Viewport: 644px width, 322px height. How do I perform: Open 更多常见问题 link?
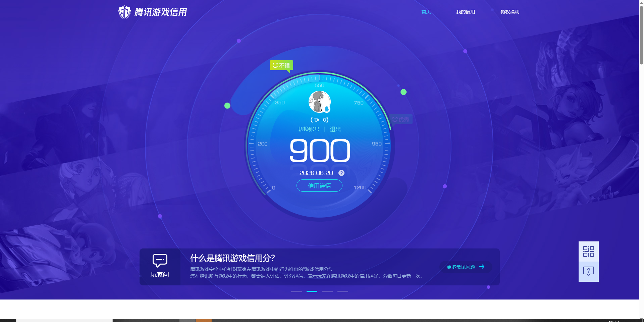pyautogui.click(x=466, y=267)
